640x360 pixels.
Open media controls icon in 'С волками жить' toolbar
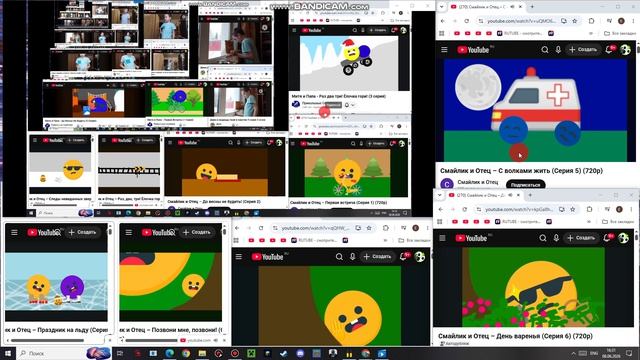pyautogui.click(x=609, y=21)
